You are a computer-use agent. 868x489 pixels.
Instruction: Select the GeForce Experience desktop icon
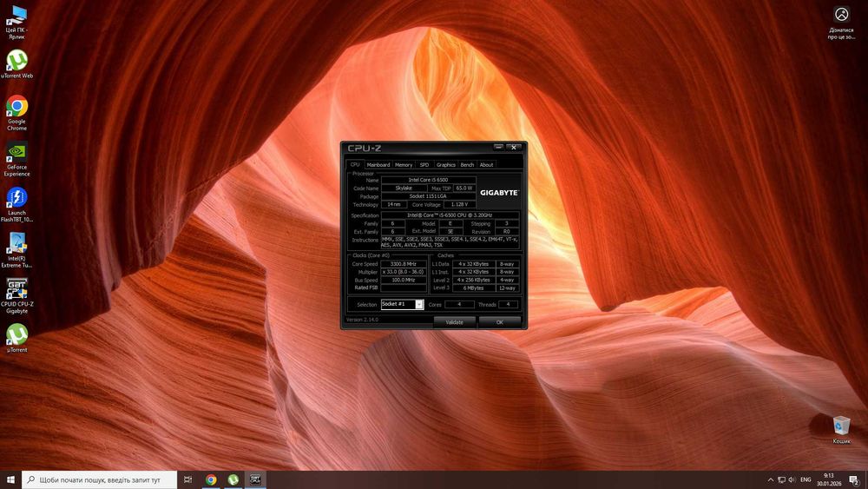pyautogui.click(x=16, y=153)
